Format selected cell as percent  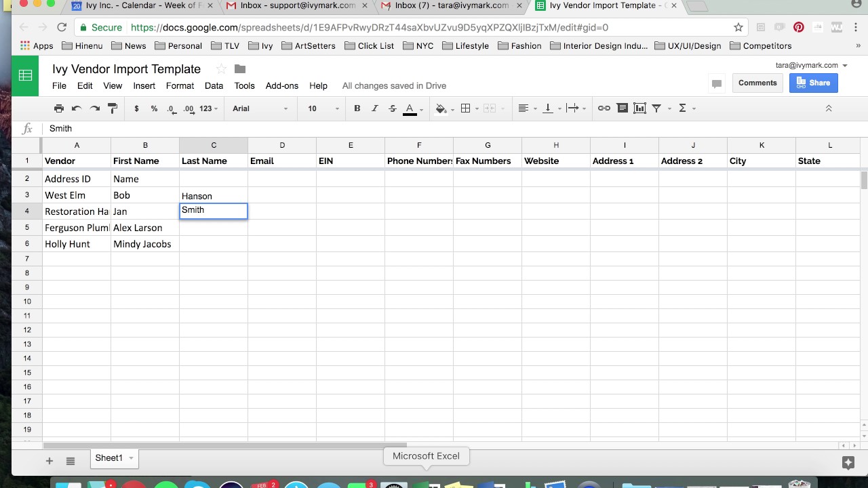tap(154, 108)
